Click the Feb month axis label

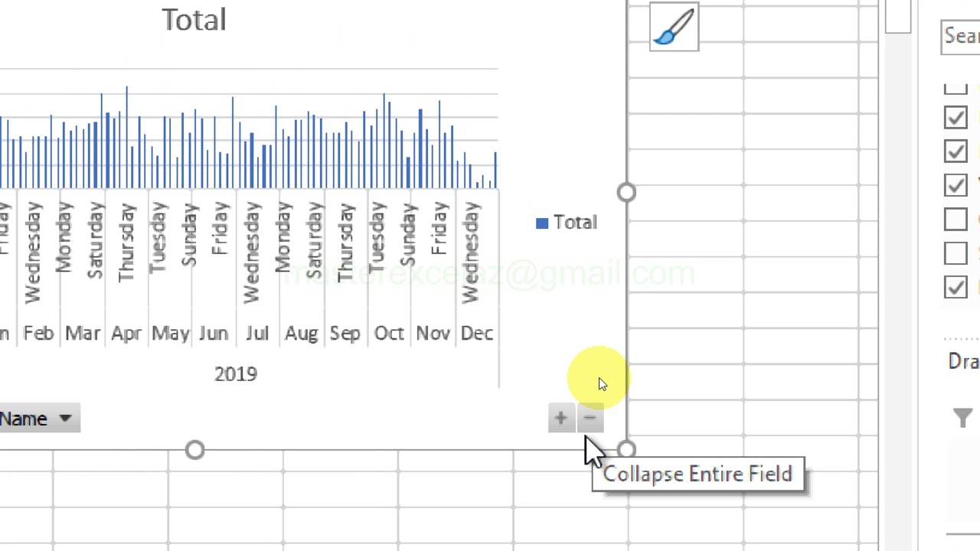click(x=38, y=334)
